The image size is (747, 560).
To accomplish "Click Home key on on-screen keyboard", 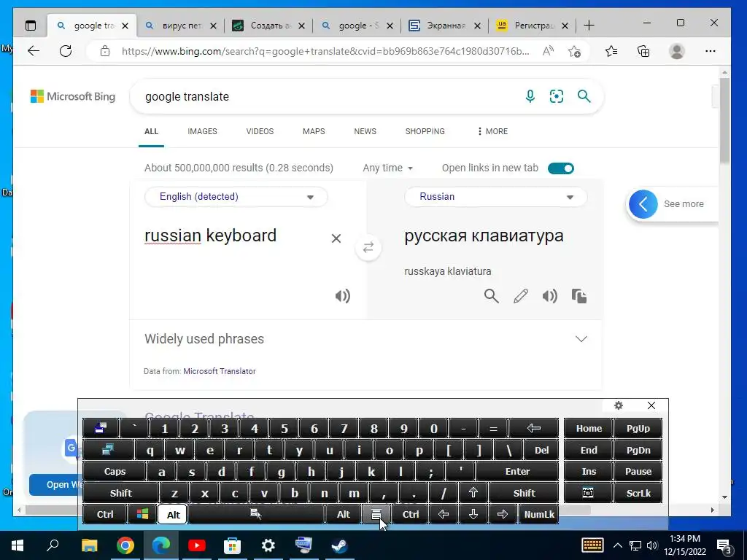I will (589, 428).
